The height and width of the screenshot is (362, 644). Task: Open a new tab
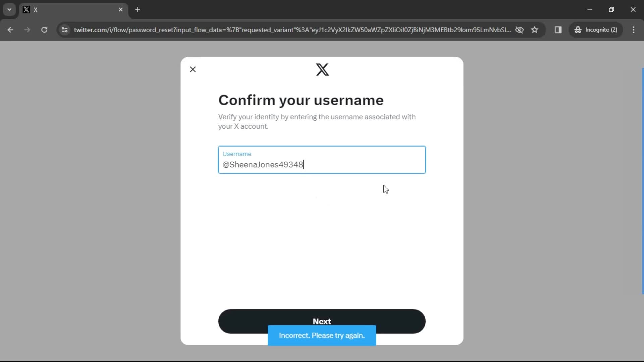(138, 10)
